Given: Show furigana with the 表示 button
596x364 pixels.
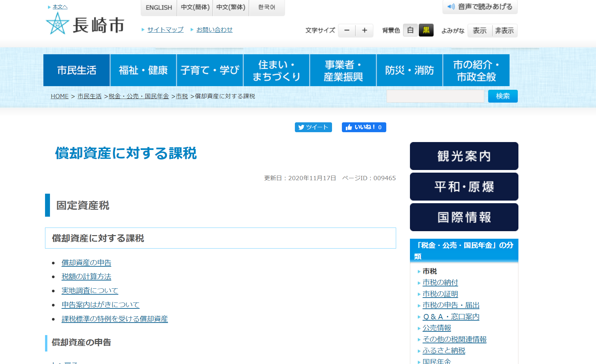Looking at the screenshot, I should [x=479, y=31].
